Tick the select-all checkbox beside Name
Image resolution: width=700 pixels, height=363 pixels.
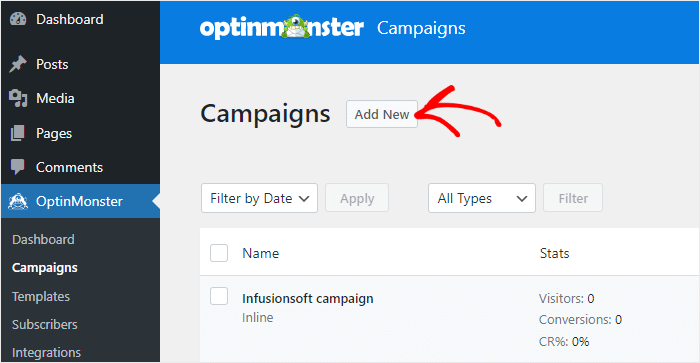pyautogui.click(x=219, y=253)
